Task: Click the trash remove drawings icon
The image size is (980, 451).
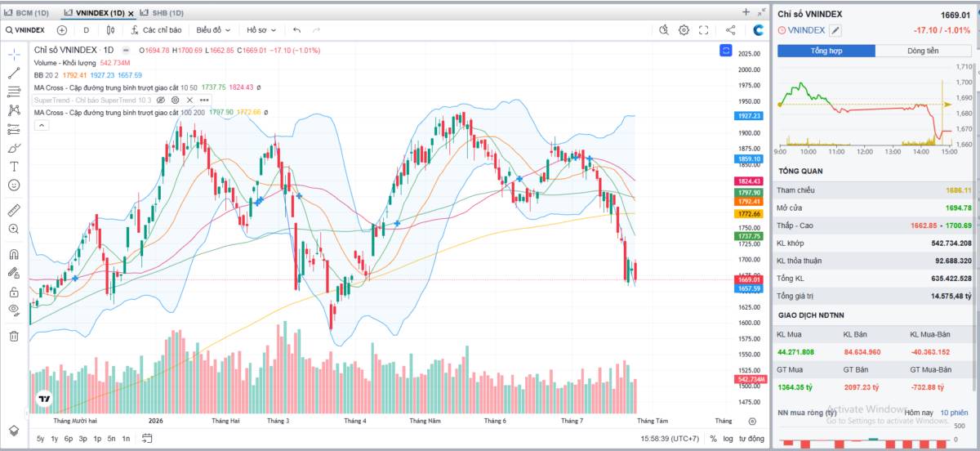Action: [14, 335]
